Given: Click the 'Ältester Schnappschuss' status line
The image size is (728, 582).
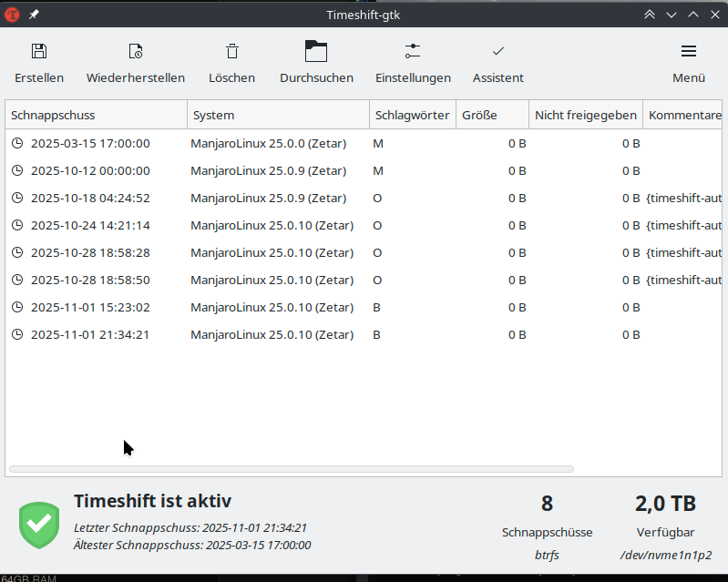Looking at the screenshot, I should tap(192, 545).
